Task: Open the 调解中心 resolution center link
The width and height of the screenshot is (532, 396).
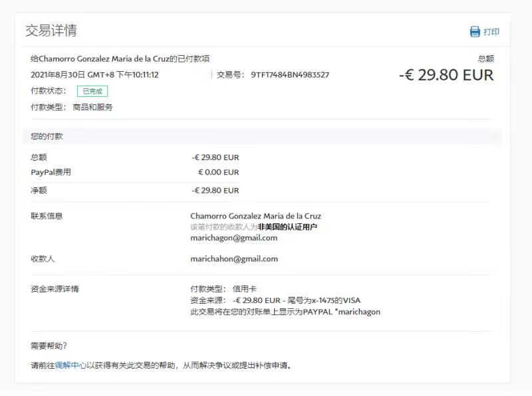Action: coord(70,365)
